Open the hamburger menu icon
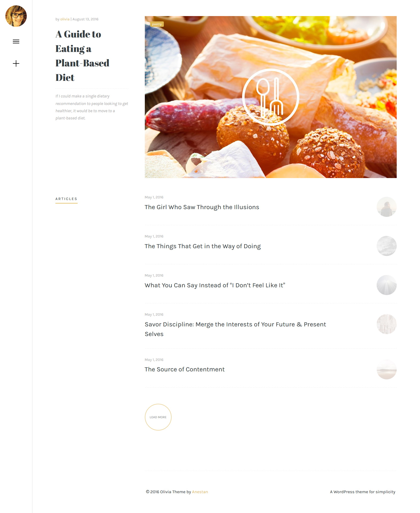Image resolution: width=420 pixels, height=513 pixels. pyautogui.click(x=16, y=42)
